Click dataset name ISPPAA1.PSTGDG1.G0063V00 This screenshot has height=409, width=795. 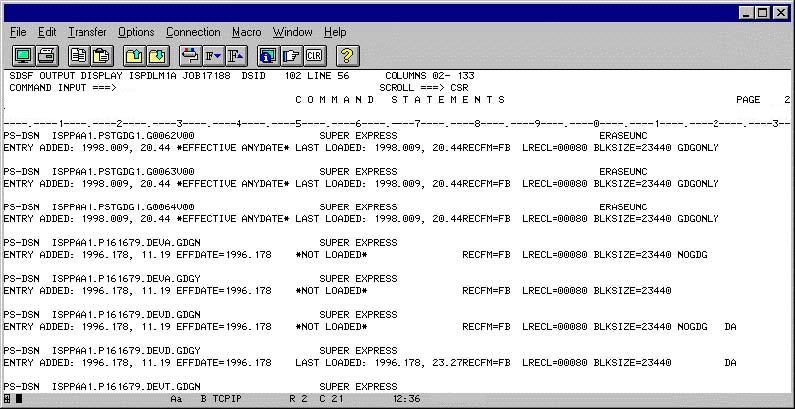pyautogui.click(x=123, y=171)
